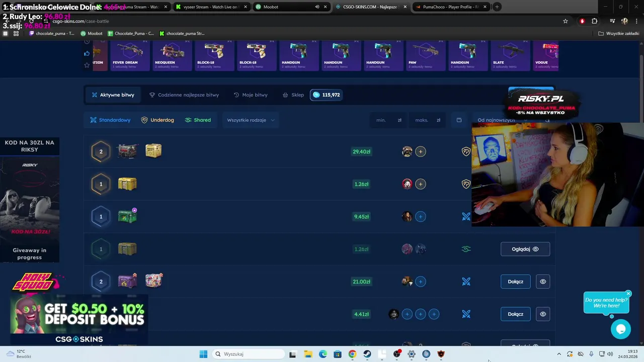Join the empty slot in the 9.45zł battle

(x=421, y=217)
